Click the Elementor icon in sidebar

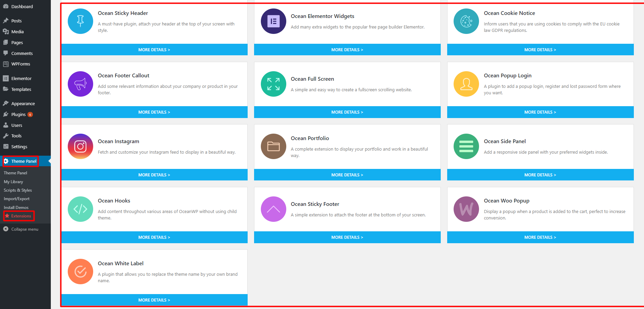(6, 78)
